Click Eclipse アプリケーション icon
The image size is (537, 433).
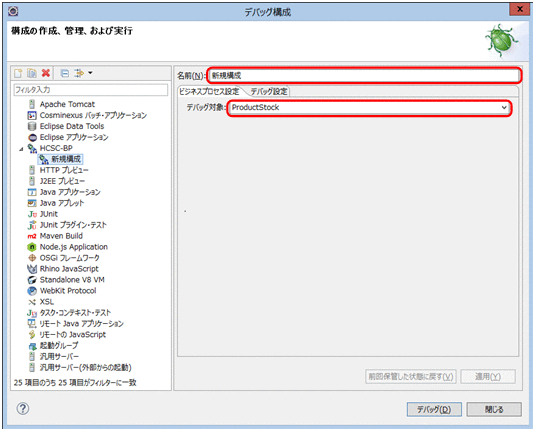[x=32, y=137]
